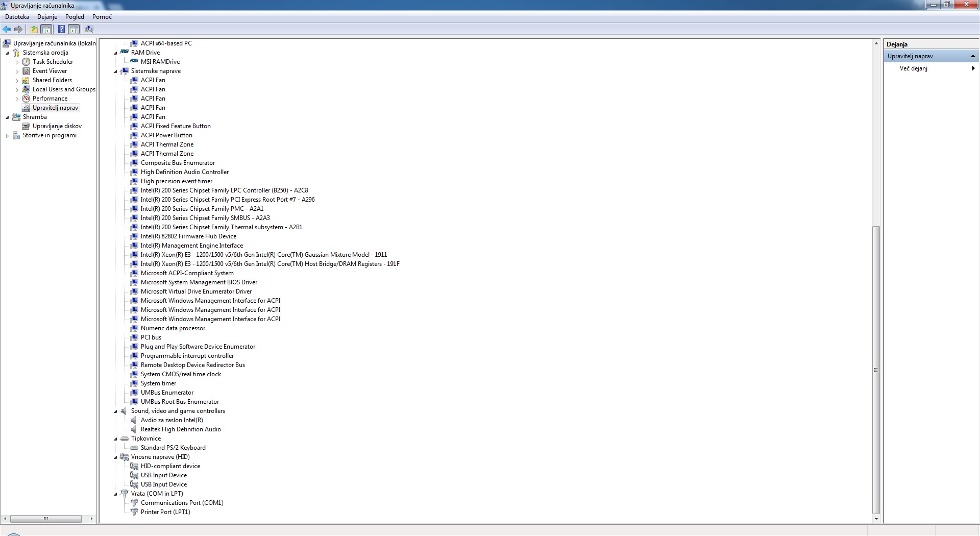Click the Printer Port (LPT1) icon
The width and height of the screenshot is (980, 536).
coord(134,512)
